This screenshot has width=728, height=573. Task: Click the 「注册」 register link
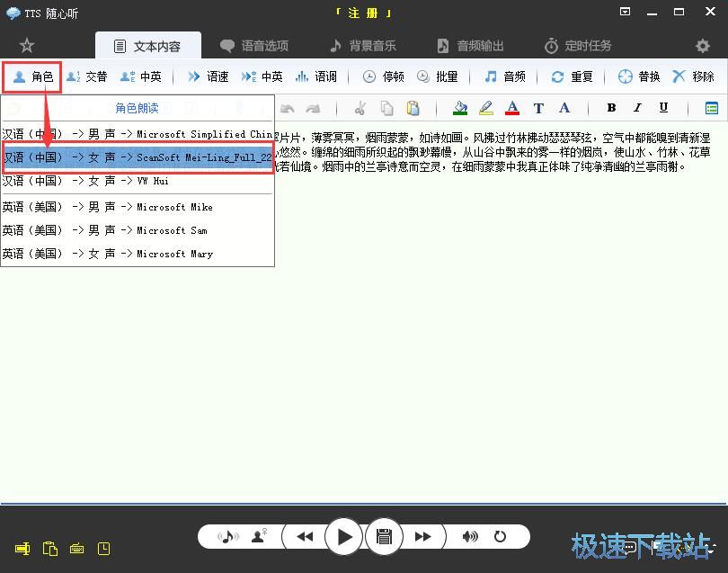pyautogui.click(x=361, y=13)
